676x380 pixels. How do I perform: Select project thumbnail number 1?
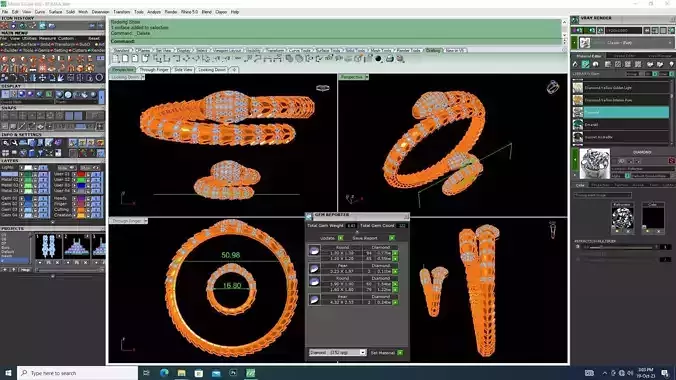tap(48, 247)
